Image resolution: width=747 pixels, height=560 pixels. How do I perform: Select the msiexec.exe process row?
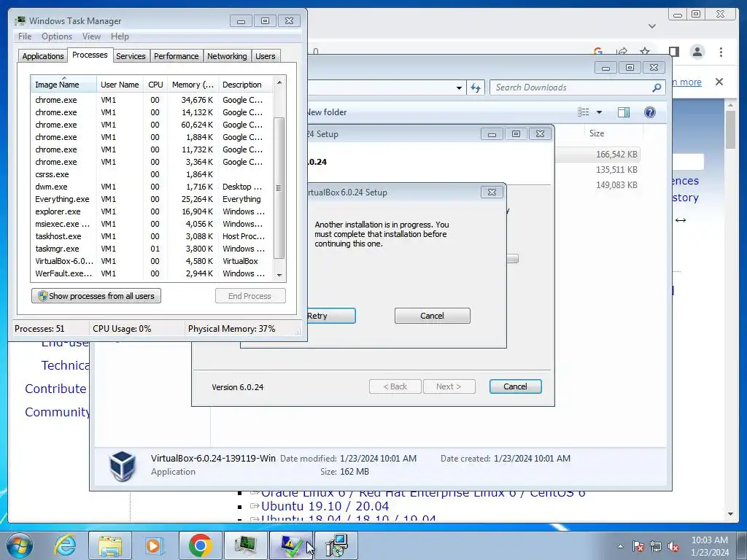pos(152,224)
